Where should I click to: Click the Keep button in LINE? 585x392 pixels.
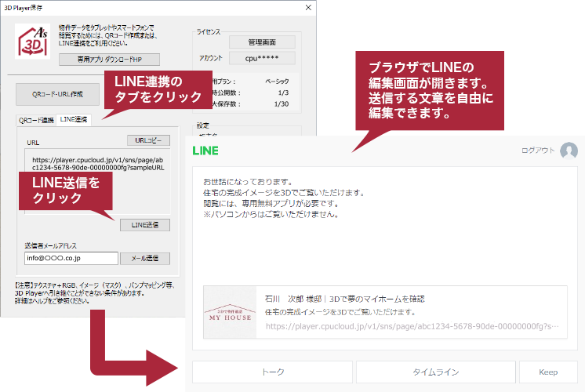(548, 372)
